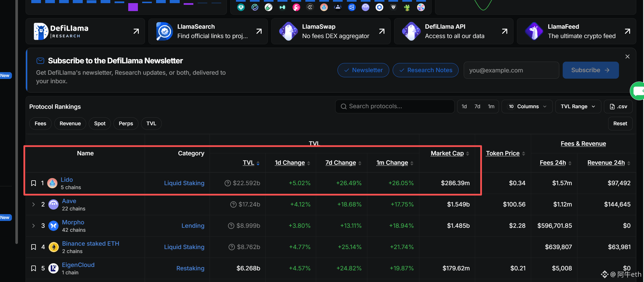Sort by the 1d Change column
644x282 pixels.
coord(293,163)
